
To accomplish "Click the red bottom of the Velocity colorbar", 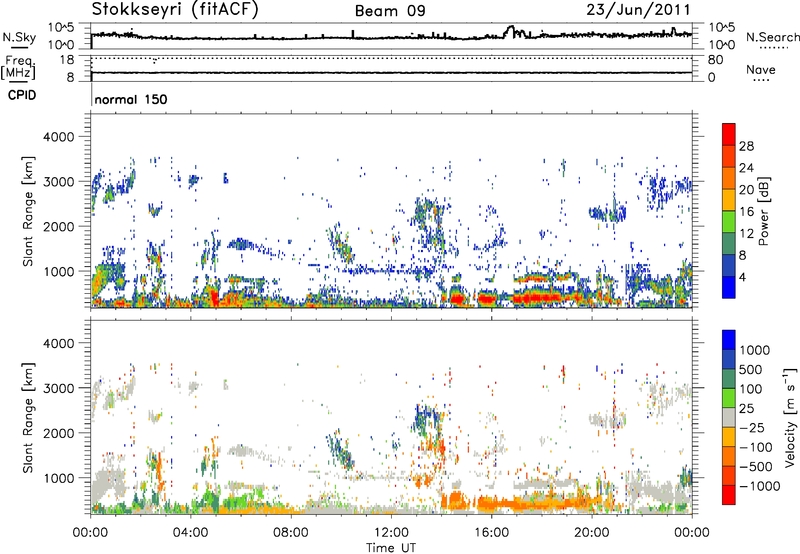I will point(729,495).
